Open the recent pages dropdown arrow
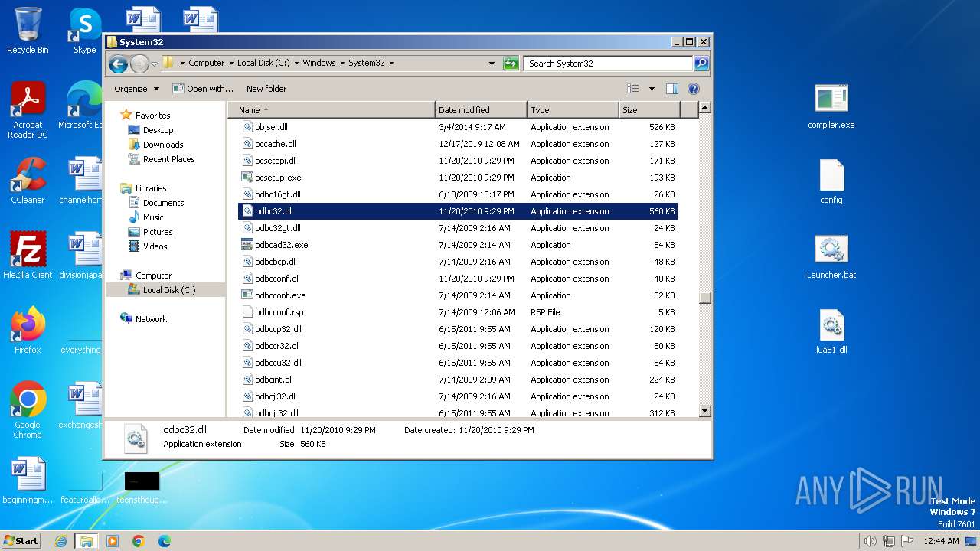Viewport: 980px width, 551px height. tap(154, 64)
